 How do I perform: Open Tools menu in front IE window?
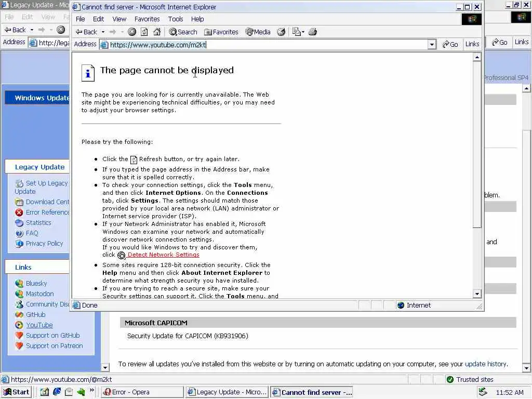point(176,19)
